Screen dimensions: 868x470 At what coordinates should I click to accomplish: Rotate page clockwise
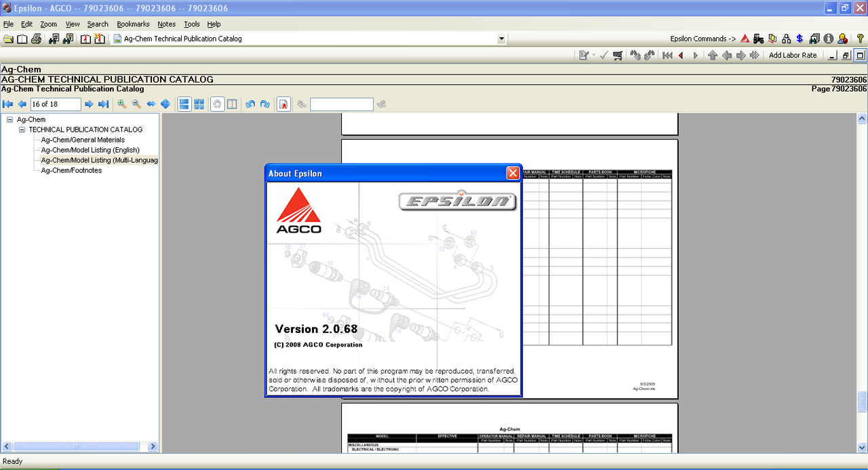tap(264, 104)
